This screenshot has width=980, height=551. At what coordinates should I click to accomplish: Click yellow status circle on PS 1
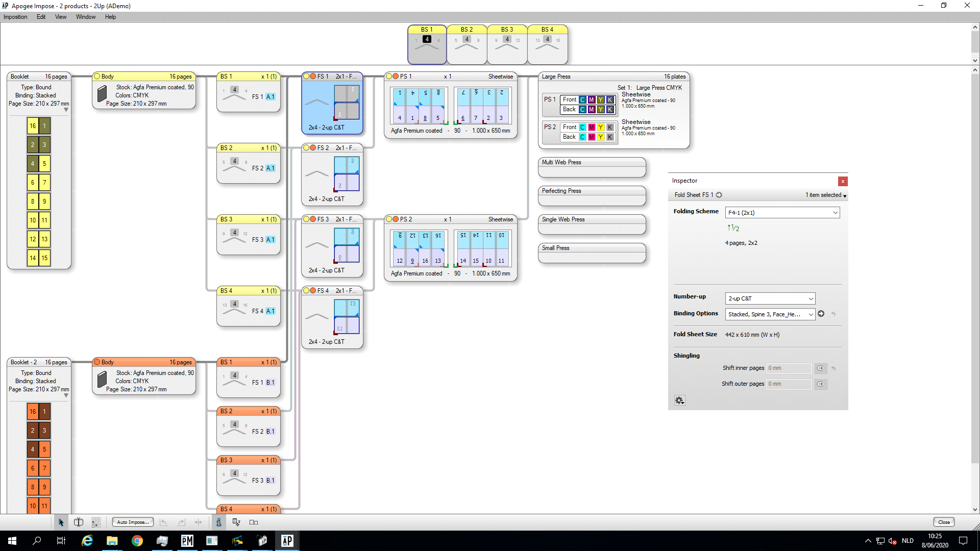point(389,77)
